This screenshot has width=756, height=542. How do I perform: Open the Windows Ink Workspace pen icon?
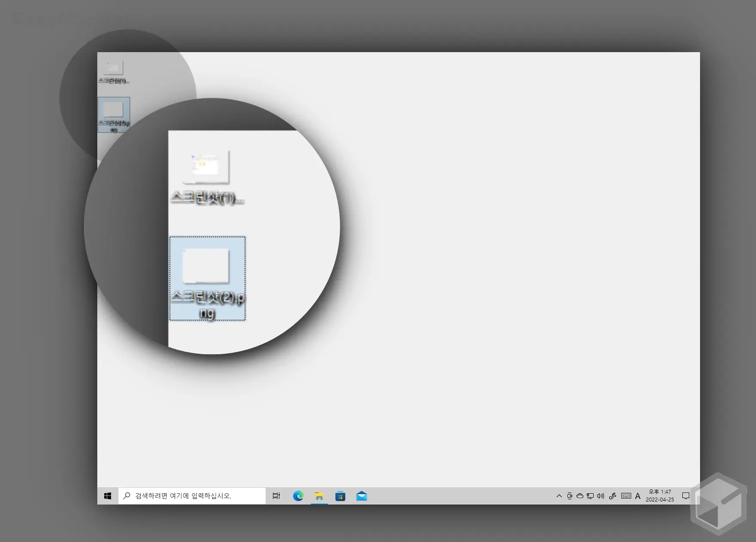613,496
